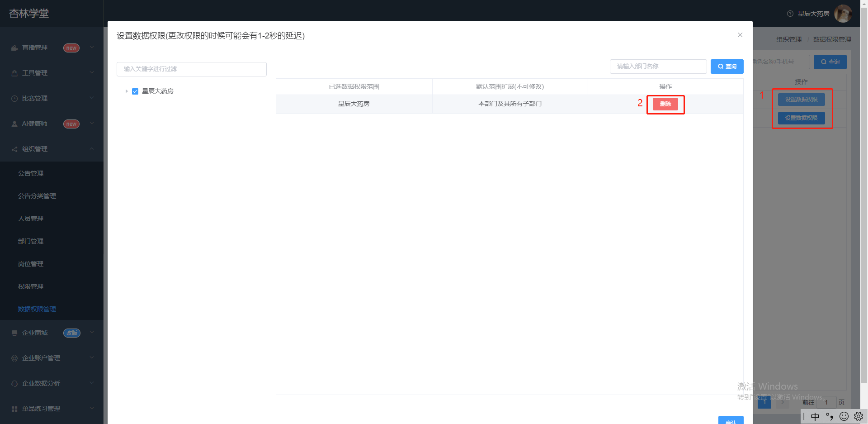Open 岗位管理 submenu item
This screenshot has height=424, width=868.
(31, 264)
